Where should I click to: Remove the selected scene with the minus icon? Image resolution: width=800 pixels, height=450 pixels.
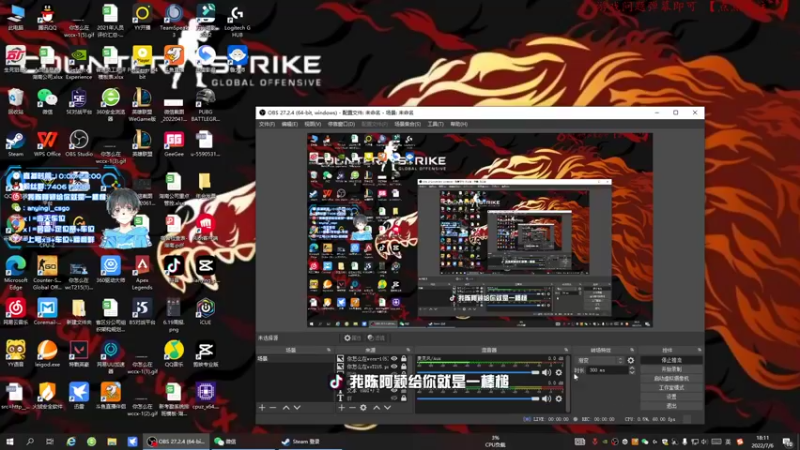point(273,408)
